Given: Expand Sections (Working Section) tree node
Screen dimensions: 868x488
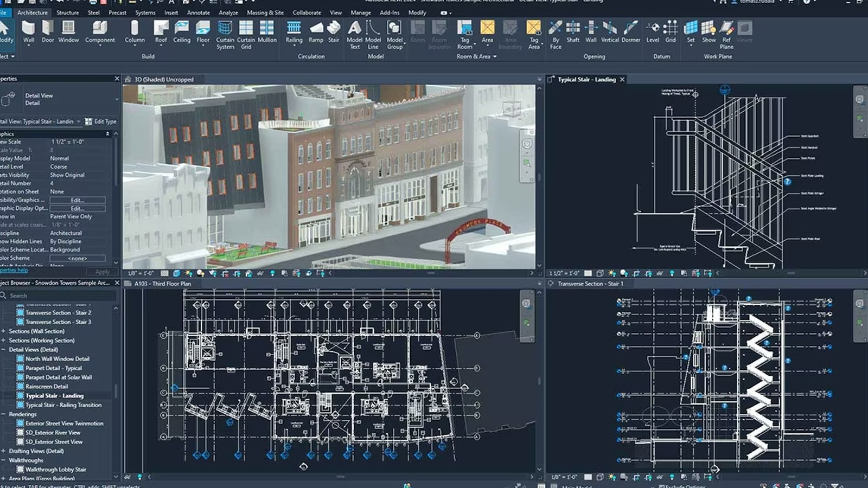Looking at the screenshot, I should (3, 341).
